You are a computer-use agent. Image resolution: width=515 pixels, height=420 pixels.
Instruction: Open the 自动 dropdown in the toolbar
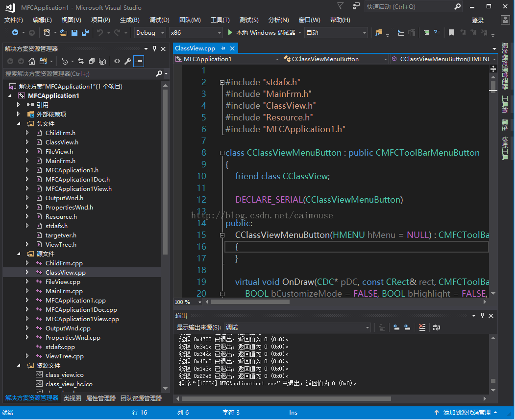(336, 32)
